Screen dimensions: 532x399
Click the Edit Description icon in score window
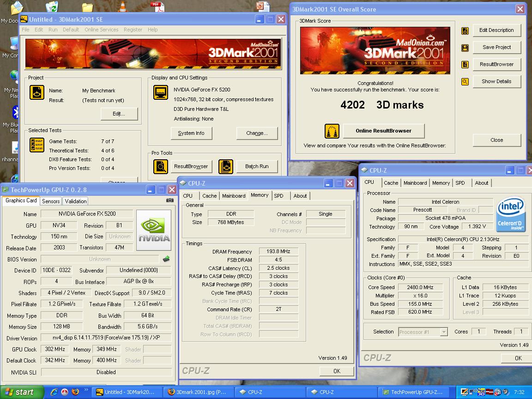coord(465,31)
